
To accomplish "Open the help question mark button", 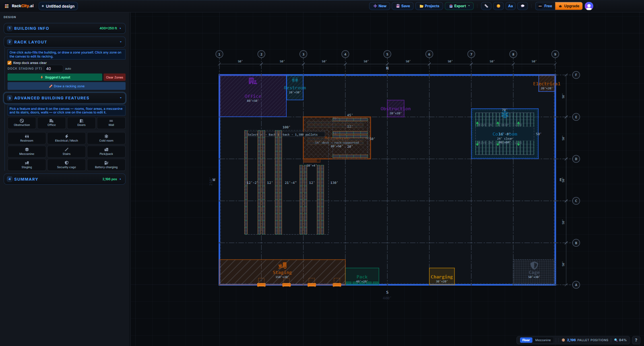I will click(636, 340).
